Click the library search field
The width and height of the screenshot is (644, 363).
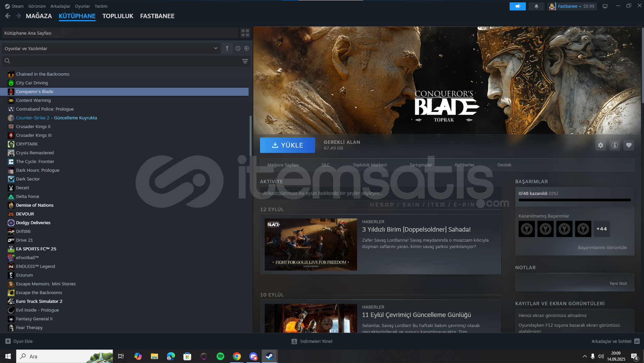coord(126,61)
